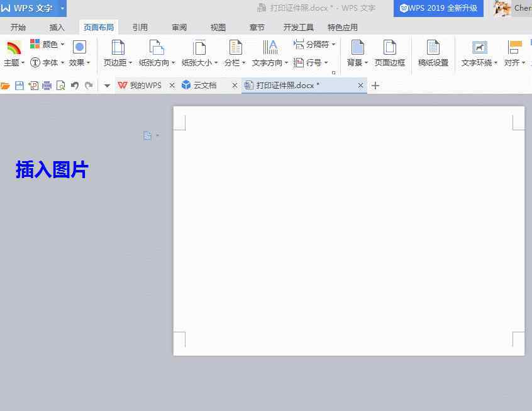The height and width of the screenshot is (411, 532).
Task: Click the 文字方向 text direction icon
Action: pyautogui.click(x=270, y=47)
